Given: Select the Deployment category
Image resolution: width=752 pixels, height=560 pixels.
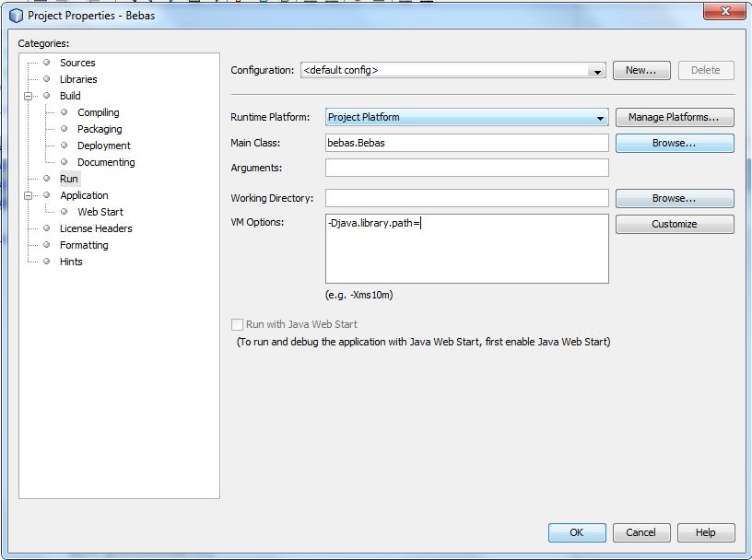Looking at the screenshot, I should 103,146.
